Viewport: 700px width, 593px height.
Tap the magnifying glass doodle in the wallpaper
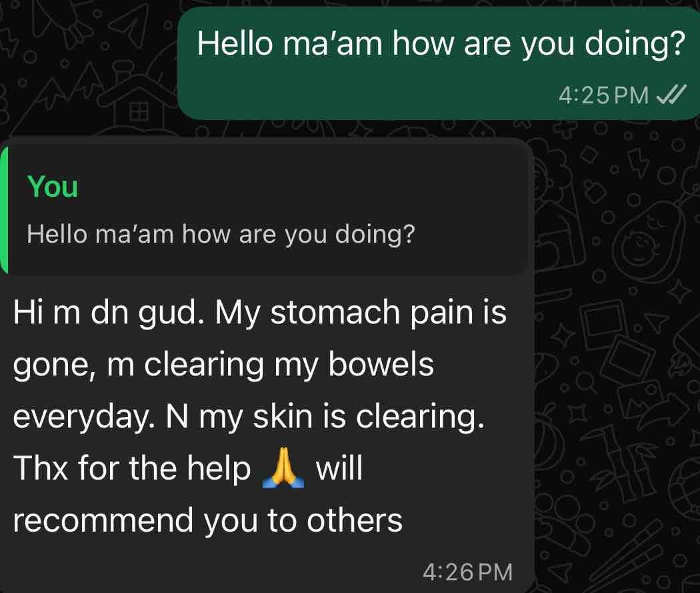click(586, 383)
